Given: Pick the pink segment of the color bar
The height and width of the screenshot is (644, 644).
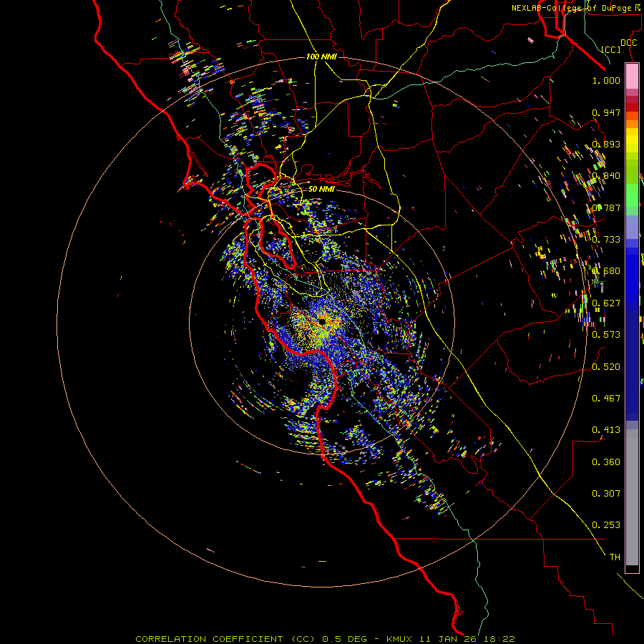Looking at the screenshot, I should point(632,77).
